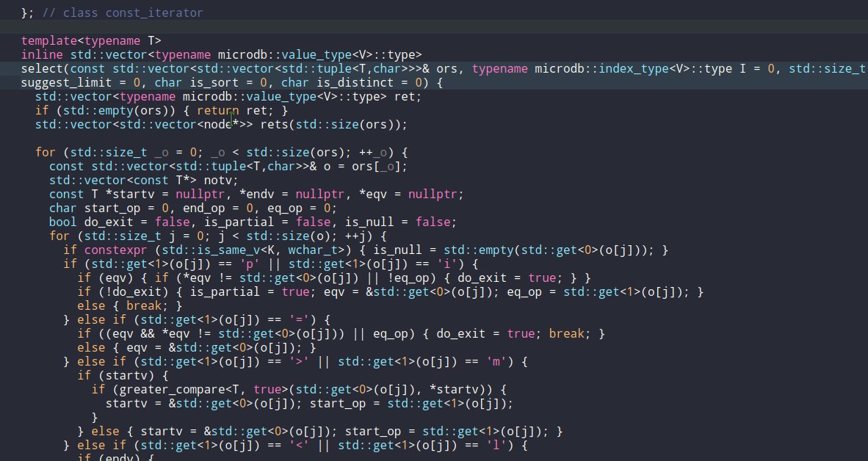The width and height of the screenshot is (868, 461).
Task: Click the '<' character literal
Action: click(x=299, y=445)
